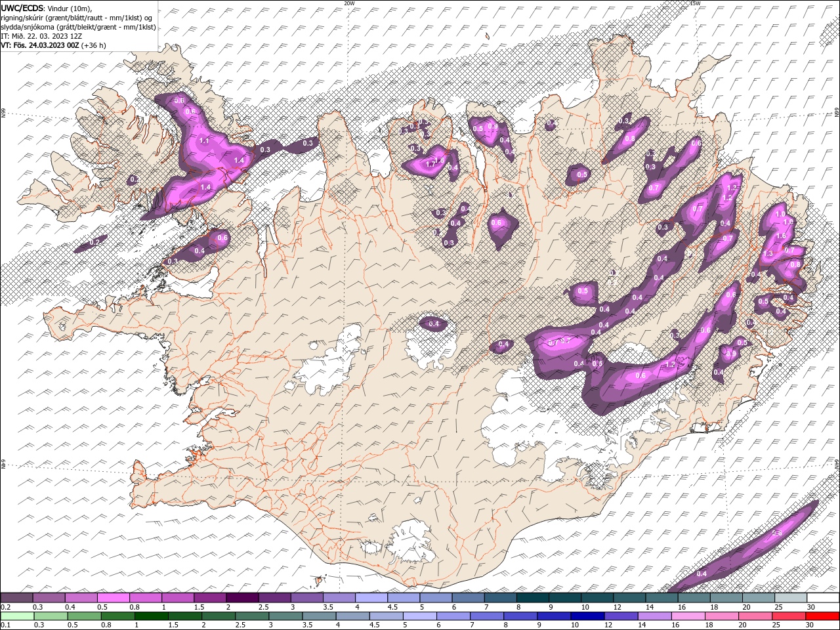Screen dimensions: 840x630
Task: Select the upper legend swatch labeled 0.3
Action: [x=49, y=598]
